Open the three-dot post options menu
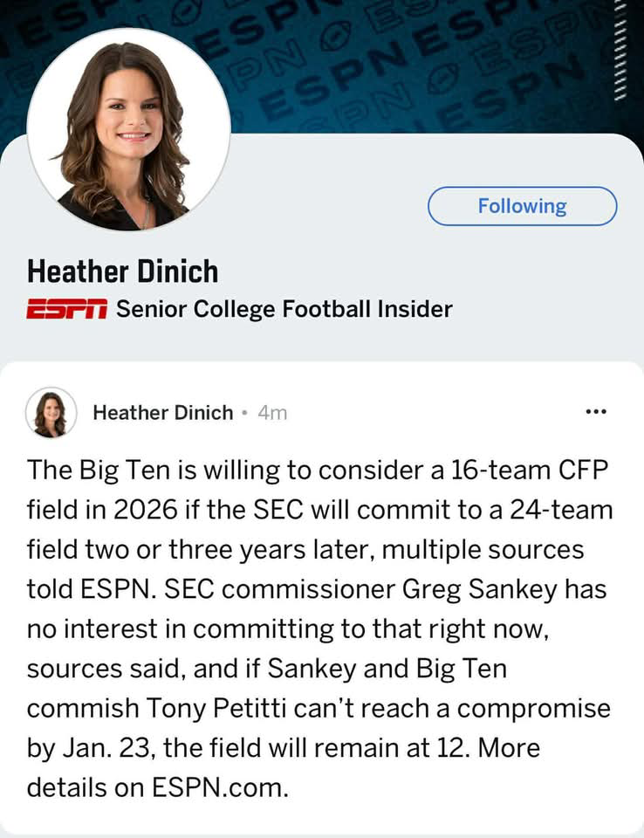Screen dimensions: 644x838 [596, 412]
